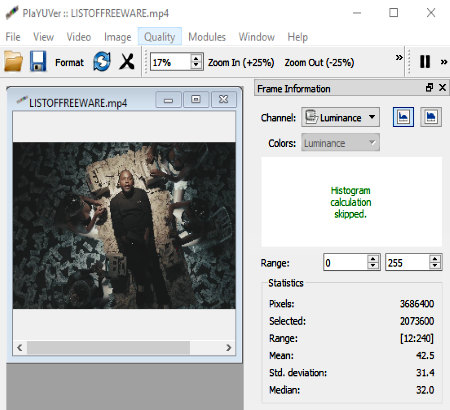450x410 pixels.
Task: Open the disabled Colors dropdown
Action: (340, 143)
